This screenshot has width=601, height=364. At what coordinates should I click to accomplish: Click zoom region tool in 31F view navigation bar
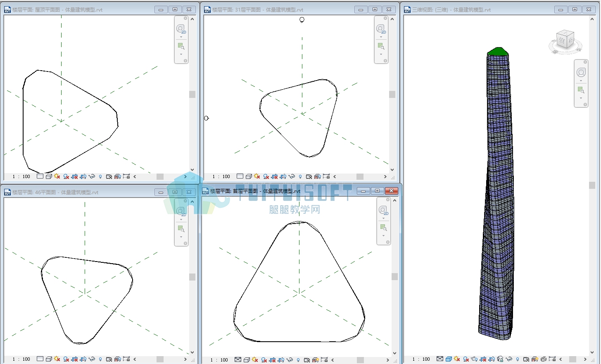pos(381,46)
